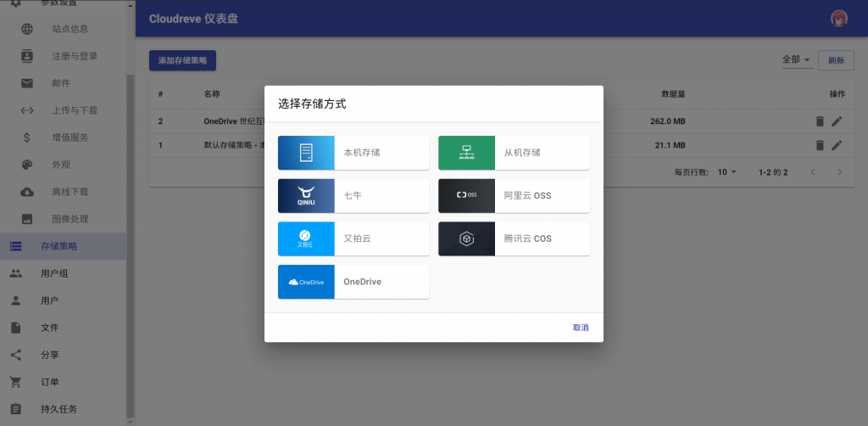Viewport: 868px width, 426px height.
Task: Open the user avatar menu
Action: [x=839, y=19]
